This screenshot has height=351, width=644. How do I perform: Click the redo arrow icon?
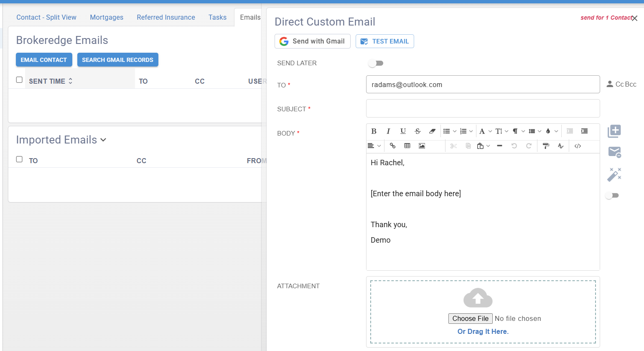529,146
